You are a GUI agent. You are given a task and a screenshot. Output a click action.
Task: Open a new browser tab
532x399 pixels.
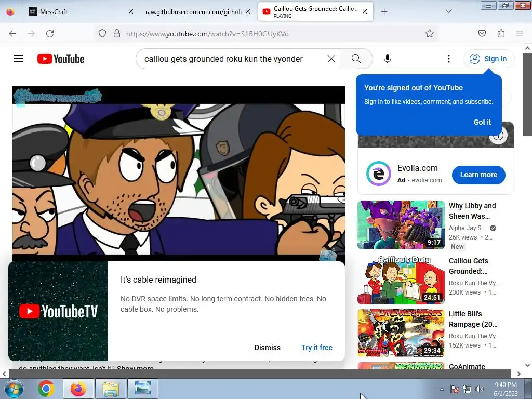[384, 12]
